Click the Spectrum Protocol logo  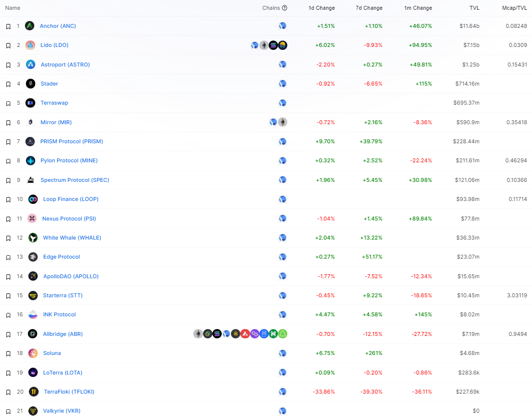click(x=30, y=179)
